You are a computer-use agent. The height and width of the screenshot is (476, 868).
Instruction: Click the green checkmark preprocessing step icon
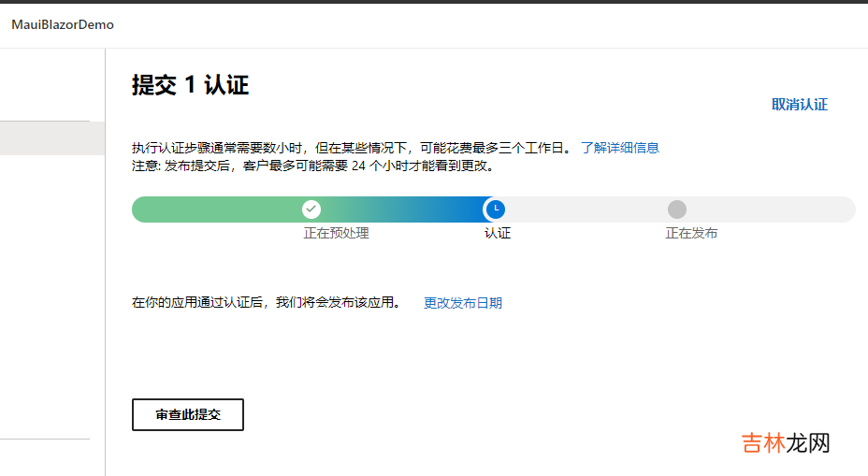coord(311,209)
